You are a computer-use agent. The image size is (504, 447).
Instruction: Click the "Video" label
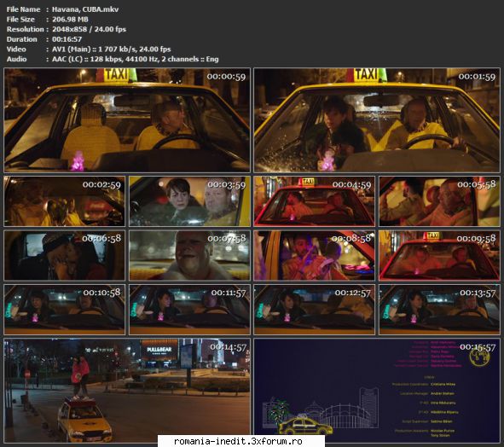click(x=16, y=49)
